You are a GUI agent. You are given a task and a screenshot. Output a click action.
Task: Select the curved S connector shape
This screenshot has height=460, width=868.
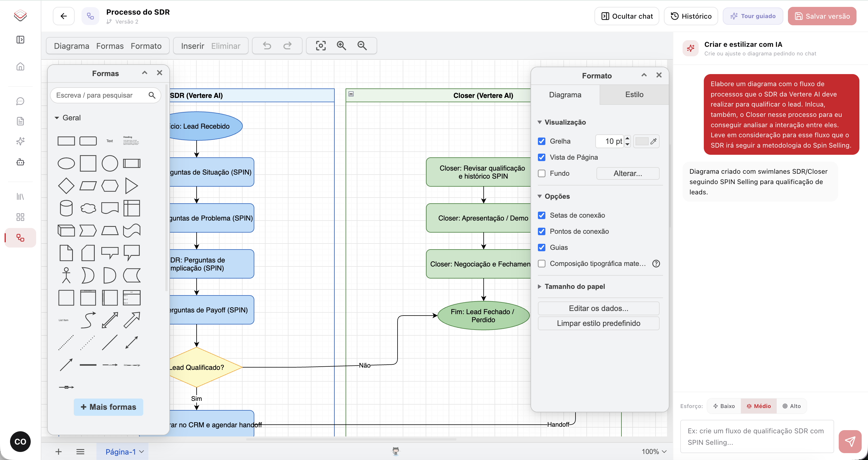(x=88, y=320)
